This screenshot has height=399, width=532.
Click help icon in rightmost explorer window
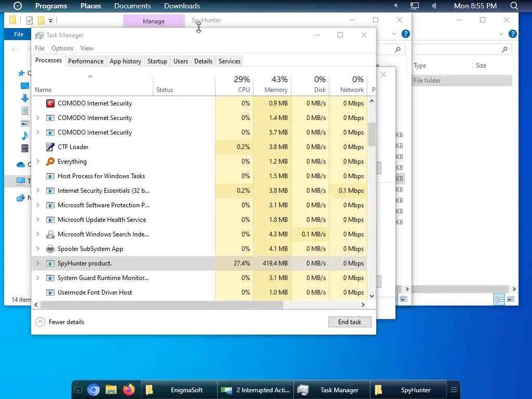point(513,34)
